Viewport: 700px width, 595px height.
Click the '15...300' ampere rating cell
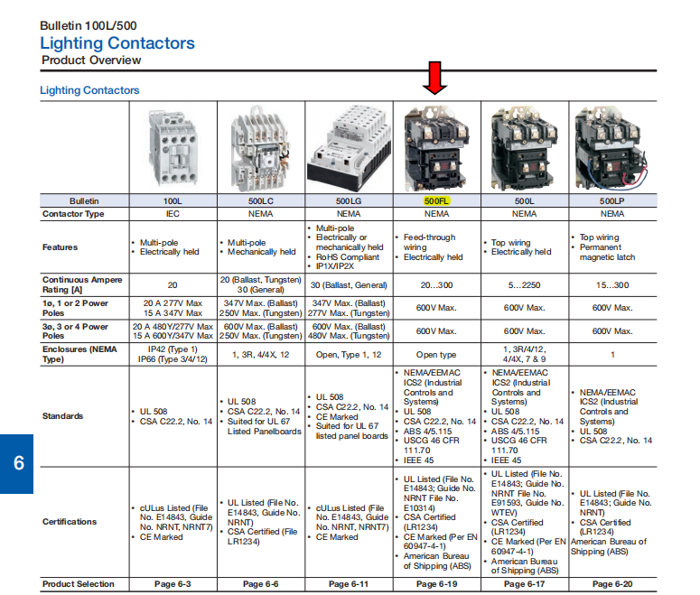click(x=612, y=284)
